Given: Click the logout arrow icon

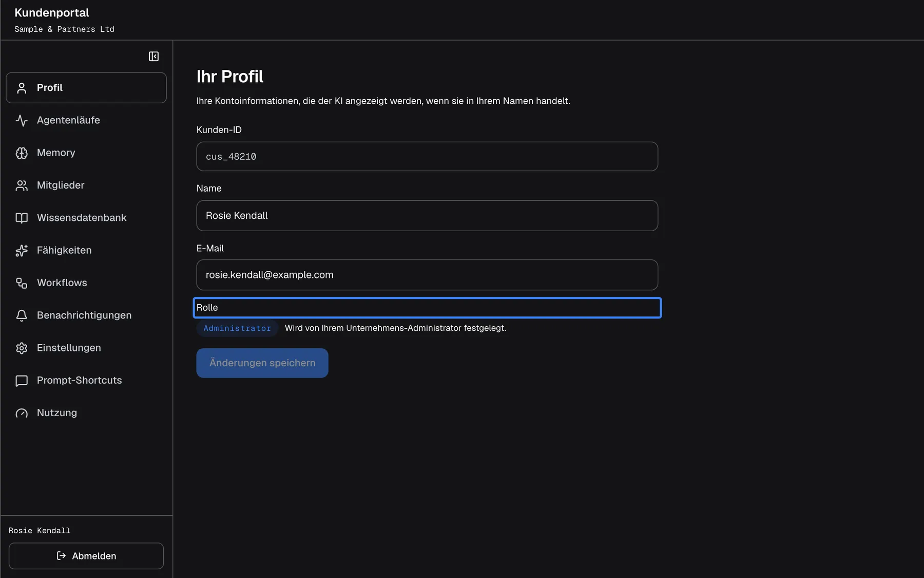Looking at the screenshot, I should (61, 556).
